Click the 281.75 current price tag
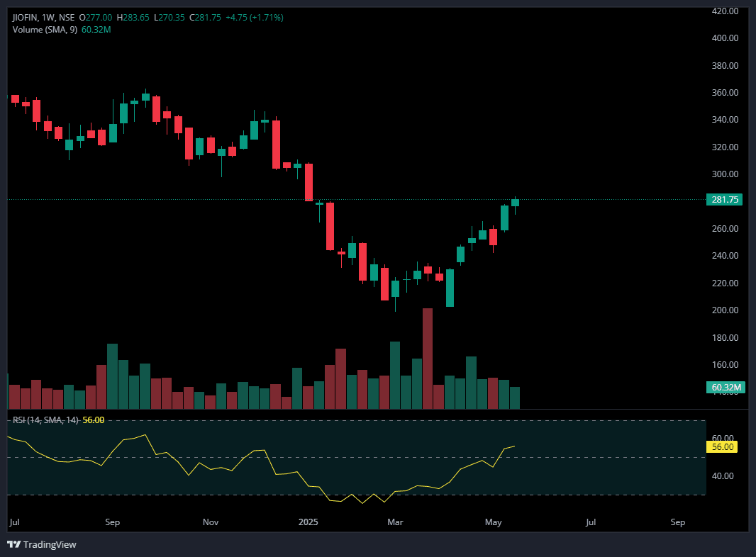Image resolution: width=756 pixels, height=557 pixels. coord(724,199)
